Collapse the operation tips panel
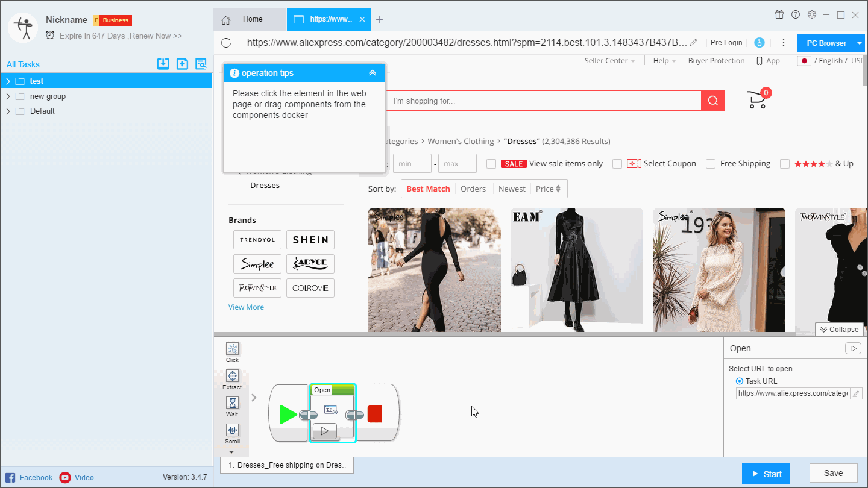Viewport: 868px width, 488px height. [x=373, y=73]
